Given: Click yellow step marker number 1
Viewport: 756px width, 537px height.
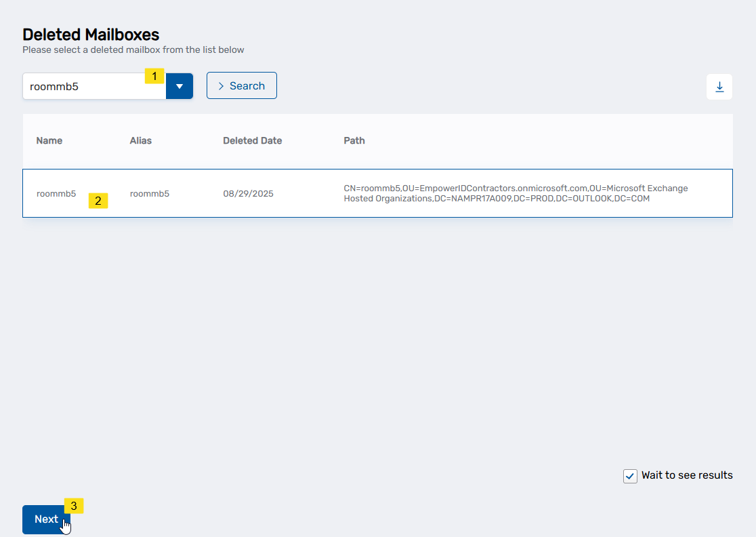Looking at the screenshot, I should point(154,76).
